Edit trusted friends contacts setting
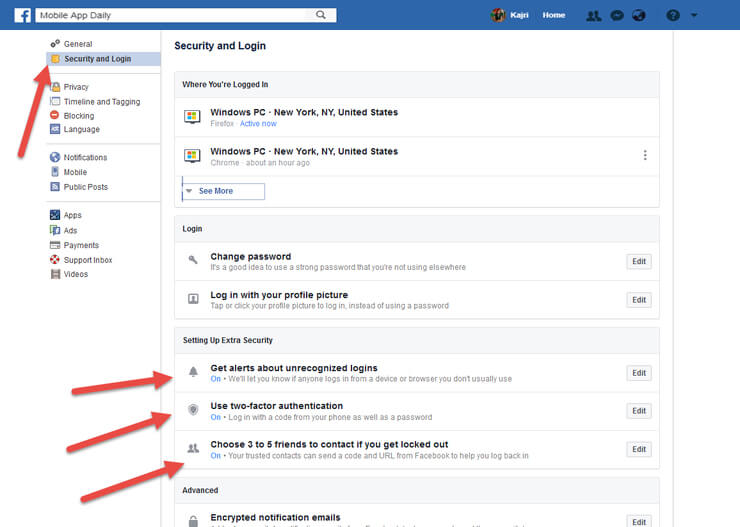 [x=639, y=450]
